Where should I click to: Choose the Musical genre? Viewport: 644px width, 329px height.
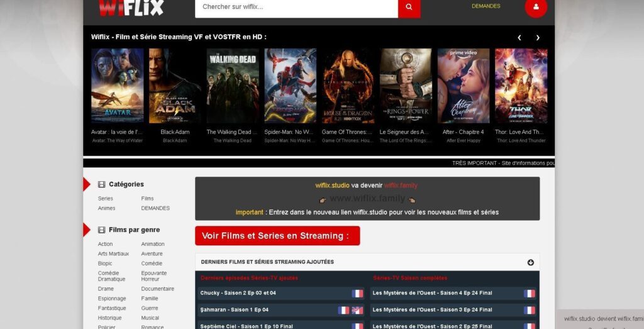tap(150, 318)
